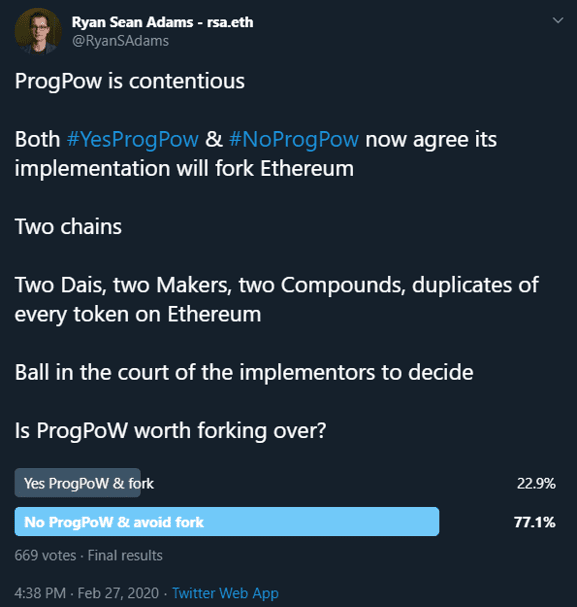Click the 'Final results' poll status text
Viewport: 577px width, 607px height.
tap(125, 556)
